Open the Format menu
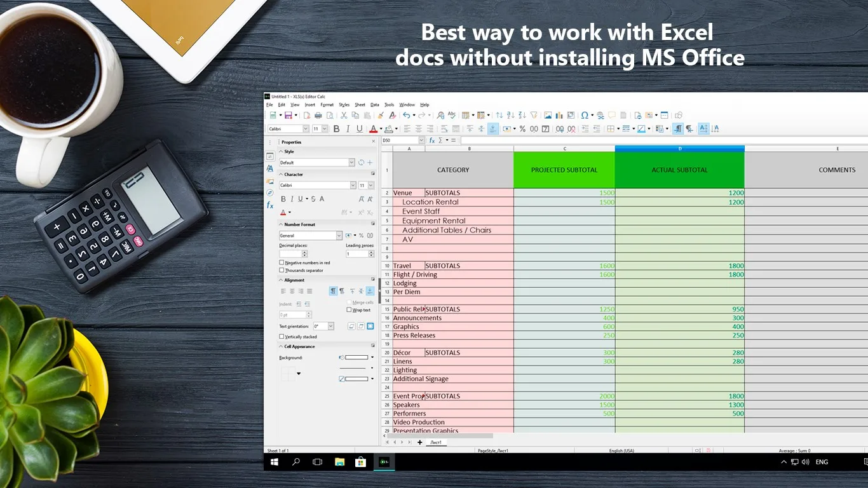Viewport: 868px width, 488px height. [x=327, y=105]
